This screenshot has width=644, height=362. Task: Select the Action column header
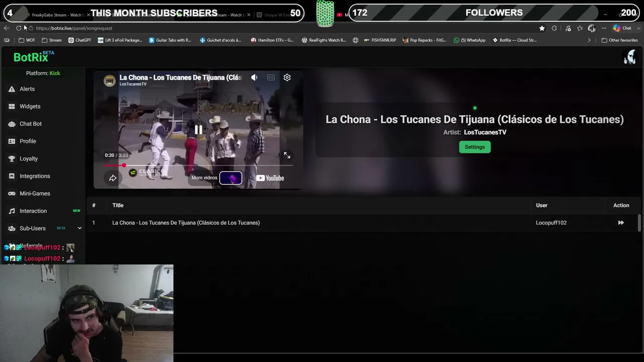pos(621,205)
